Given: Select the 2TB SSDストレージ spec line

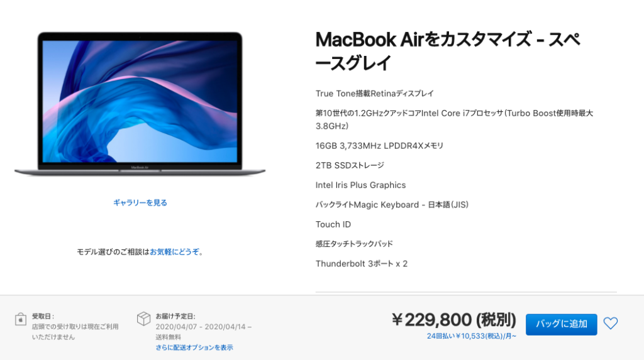Looking at the screenshot, I should pyautogui.click(x=350, y=165).
